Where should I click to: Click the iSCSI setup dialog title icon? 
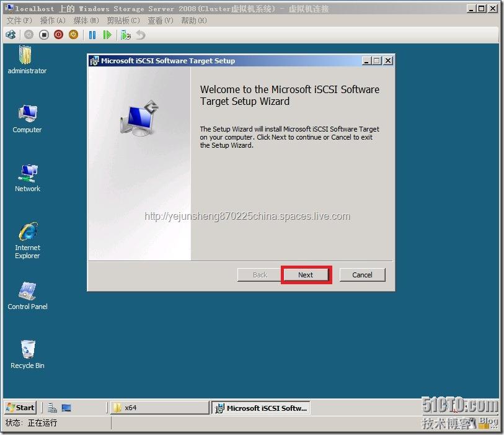coord(94,61)
